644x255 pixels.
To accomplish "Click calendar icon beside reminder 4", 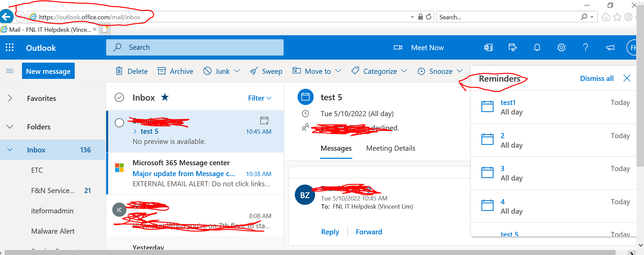I will pos(487,205).
